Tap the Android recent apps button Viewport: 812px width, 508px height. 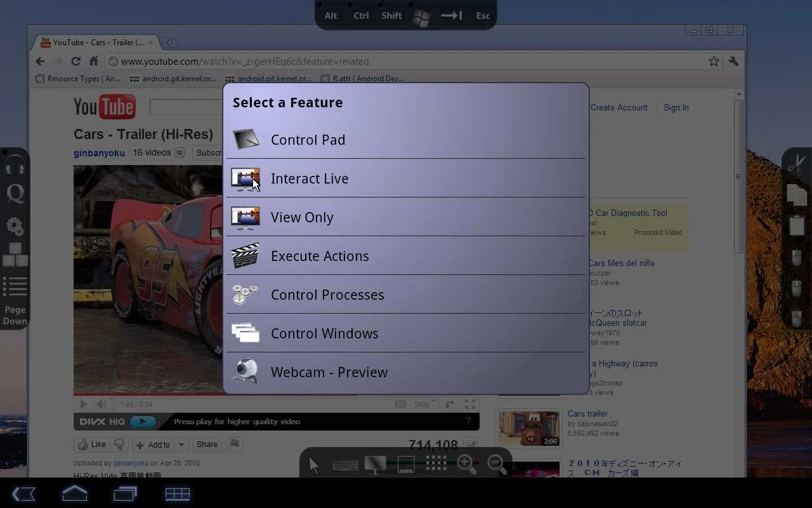pos(126,493)
